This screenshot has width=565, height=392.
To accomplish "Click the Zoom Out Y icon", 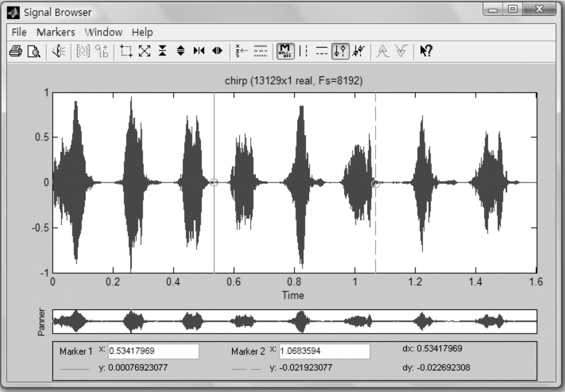I will click(181, 51).
